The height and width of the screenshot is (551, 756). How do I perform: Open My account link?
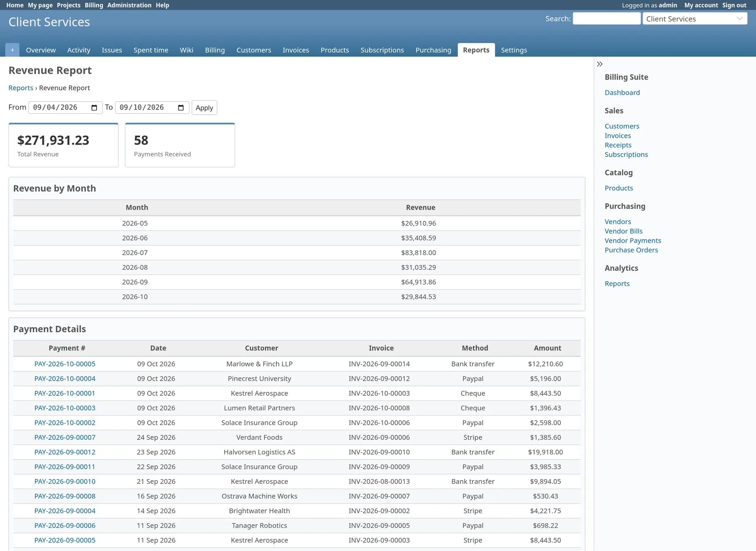701,5
